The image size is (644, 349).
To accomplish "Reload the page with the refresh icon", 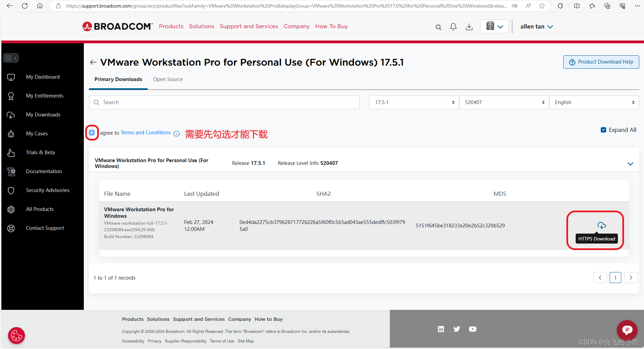I will (25, 6).
